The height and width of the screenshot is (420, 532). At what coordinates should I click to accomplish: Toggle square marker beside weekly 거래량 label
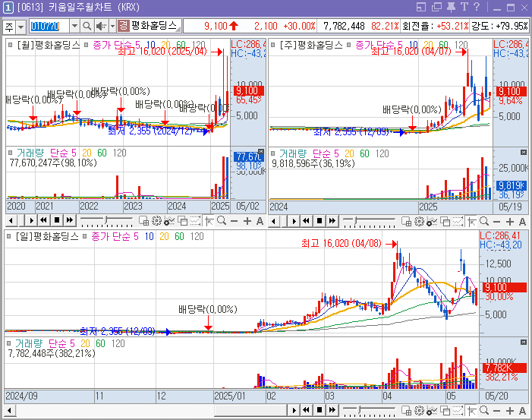point(272,153)
